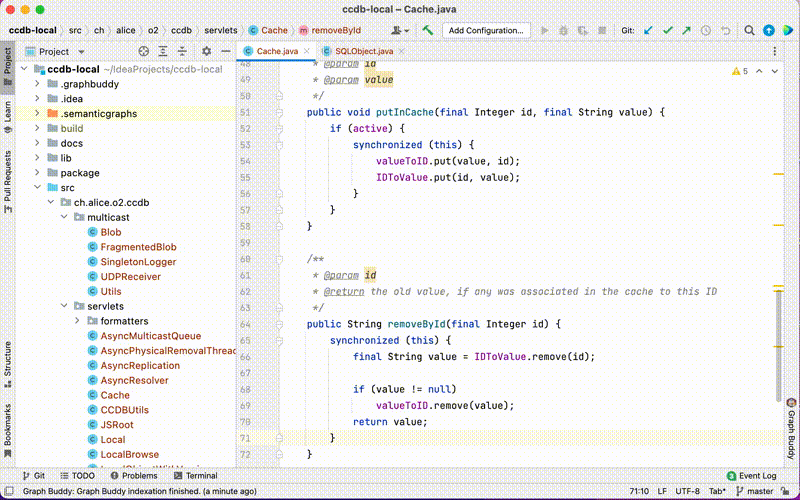Click Collapse All in Project panel
The image size is (800, 500).
180,51
